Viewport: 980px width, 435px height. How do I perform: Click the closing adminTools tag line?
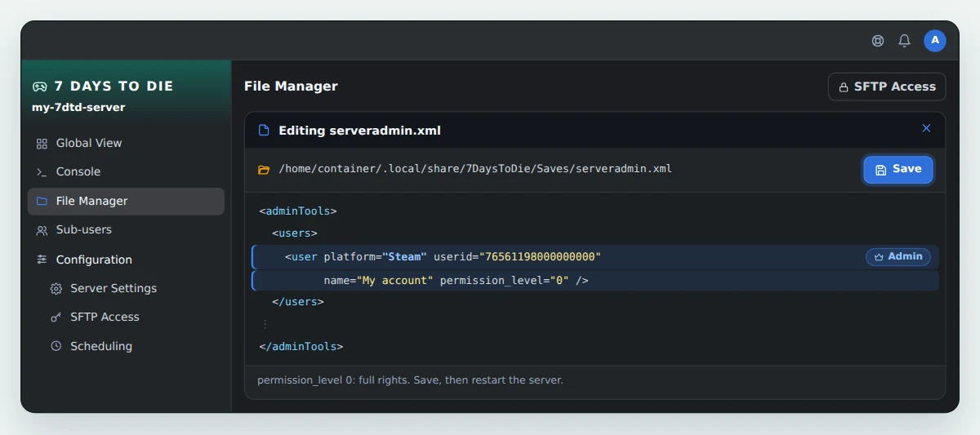point(301,347)
